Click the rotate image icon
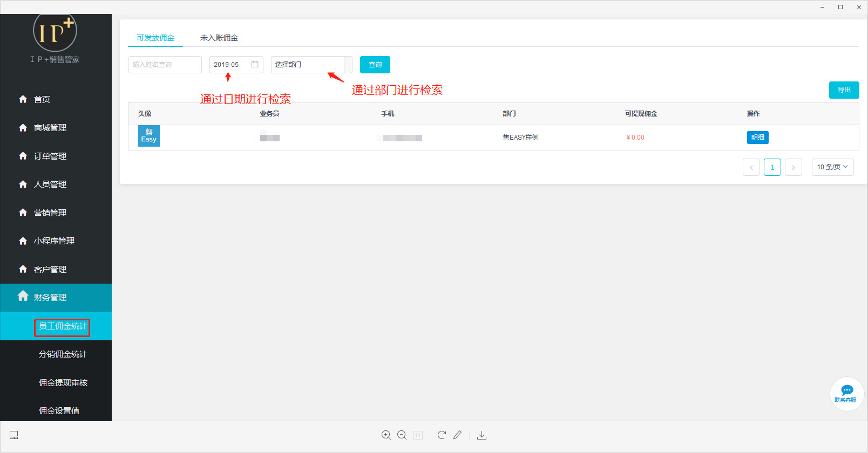The width and height of the screenshot is (868, 453). pyautogui.click(x=442, y=435)
